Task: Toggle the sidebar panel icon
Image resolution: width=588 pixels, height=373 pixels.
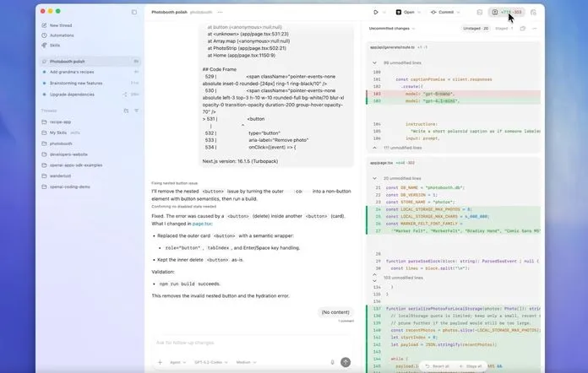Action: tap(134, 13)
